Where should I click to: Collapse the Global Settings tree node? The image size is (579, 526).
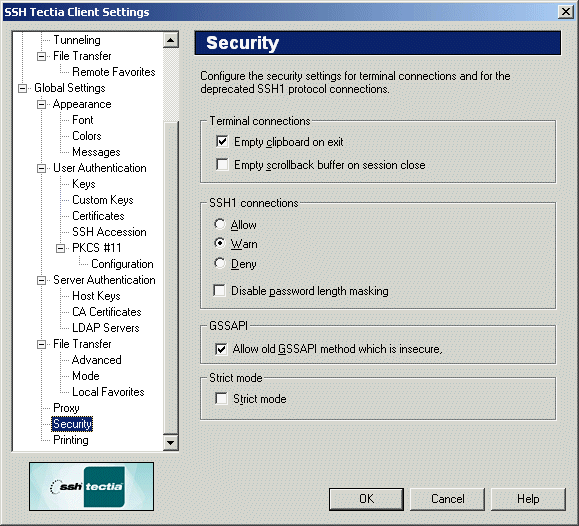(23, 88)
